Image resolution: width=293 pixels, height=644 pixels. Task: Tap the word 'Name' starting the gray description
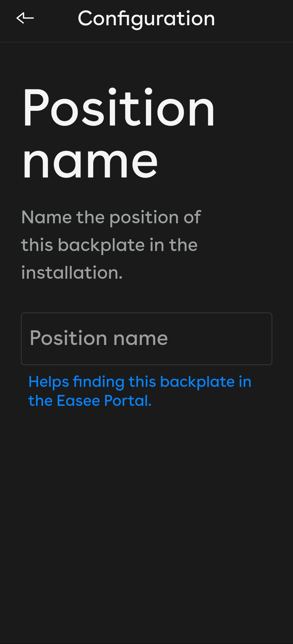(x=47, y=218)
